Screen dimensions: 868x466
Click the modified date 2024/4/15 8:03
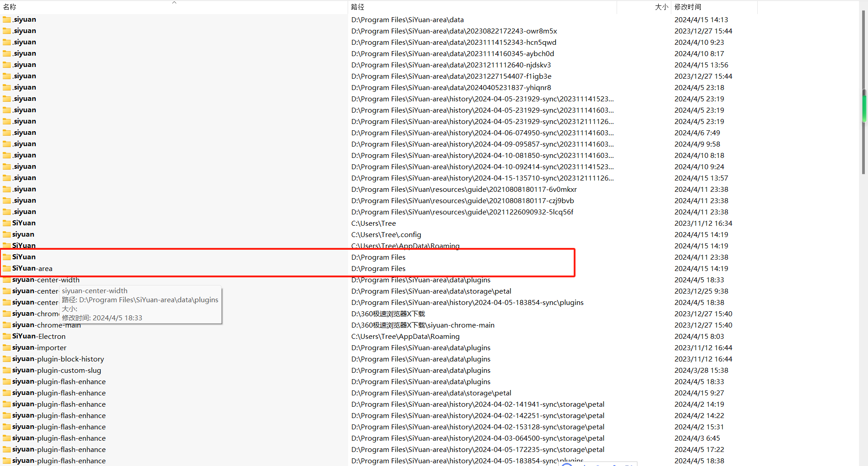point(699,337)
